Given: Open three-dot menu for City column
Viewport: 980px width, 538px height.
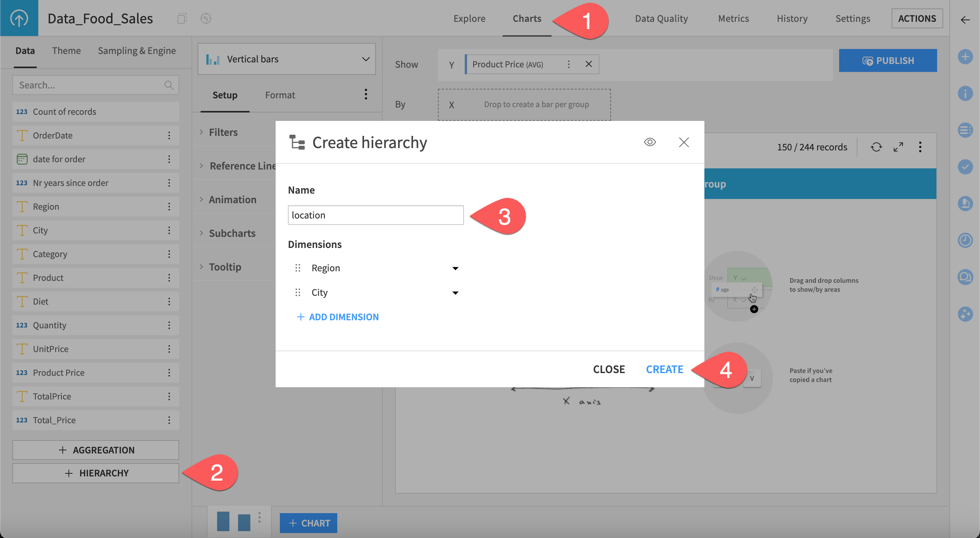Looking at the screenshot, I should 169,230.
